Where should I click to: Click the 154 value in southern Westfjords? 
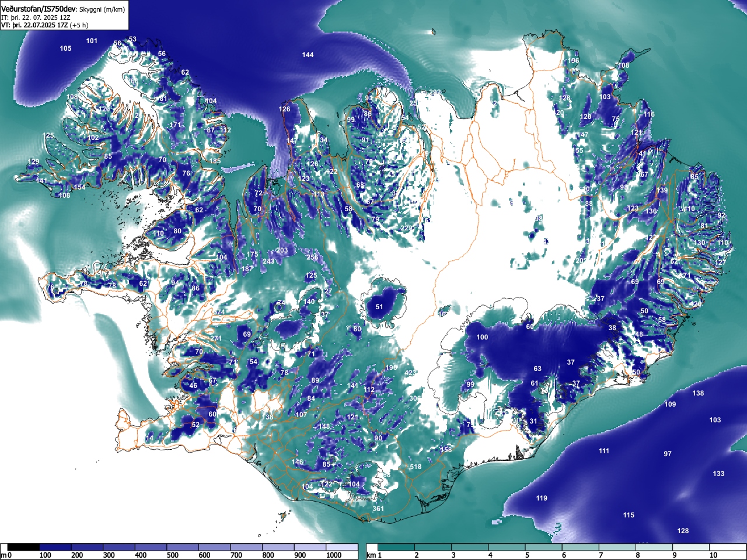[x=79, y=187]
